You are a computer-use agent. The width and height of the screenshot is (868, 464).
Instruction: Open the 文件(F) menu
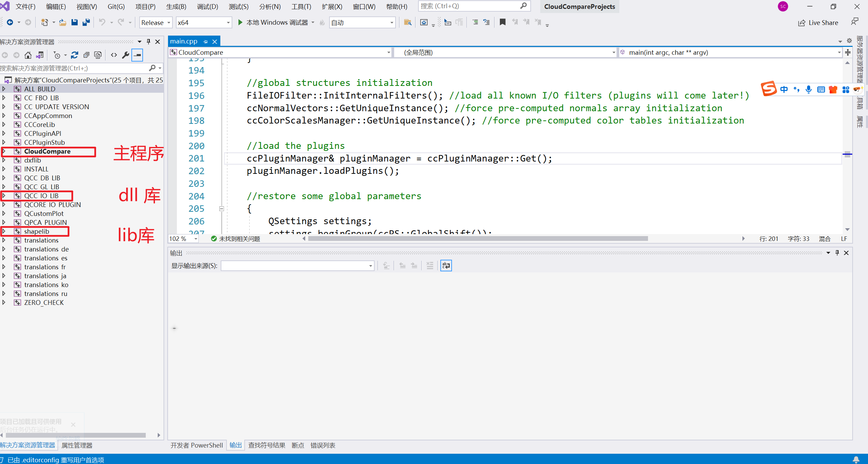pos(25,7)
